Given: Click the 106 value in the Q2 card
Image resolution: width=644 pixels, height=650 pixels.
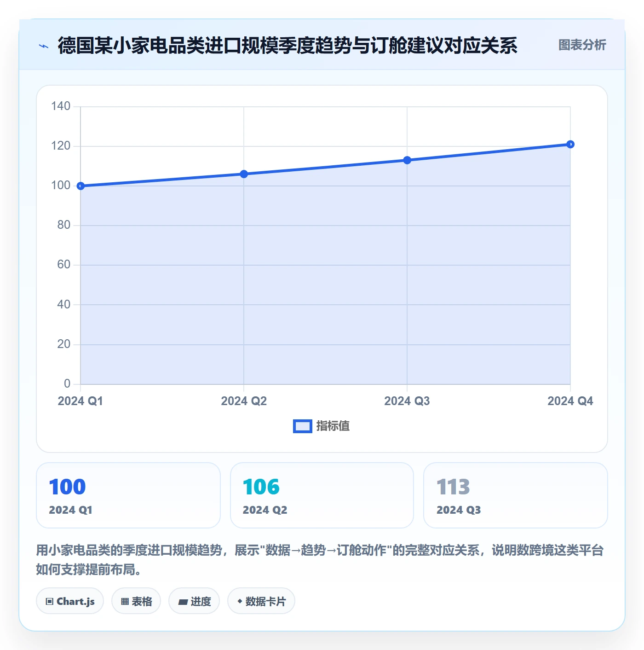Looking at the screenshot, I should point(261,487).
